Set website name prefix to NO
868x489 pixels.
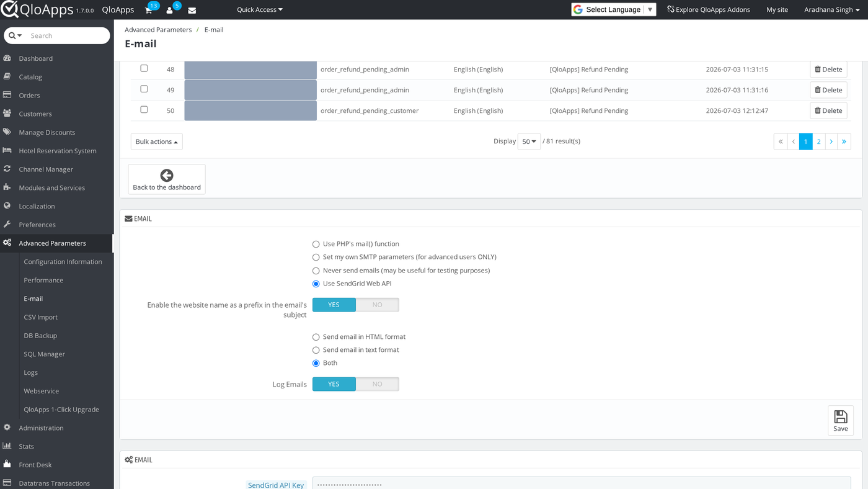pyautogui.click(x=377, y=305)
